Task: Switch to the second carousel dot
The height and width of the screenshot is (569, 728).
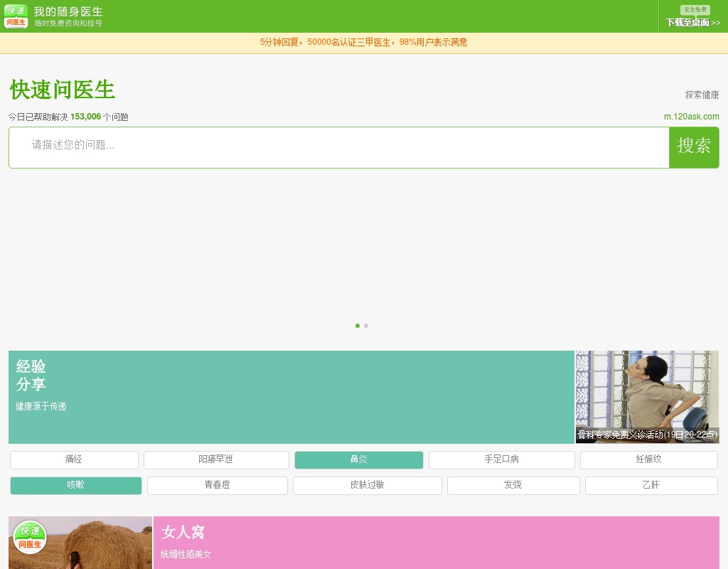Action: [x=366, y=326]
